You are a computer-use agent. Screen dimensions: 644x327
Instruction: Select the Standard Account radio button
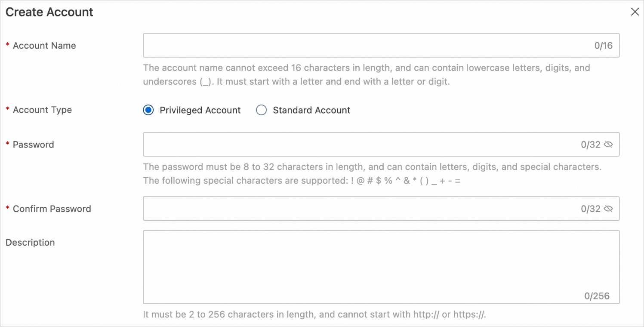(x=261, y=111)
